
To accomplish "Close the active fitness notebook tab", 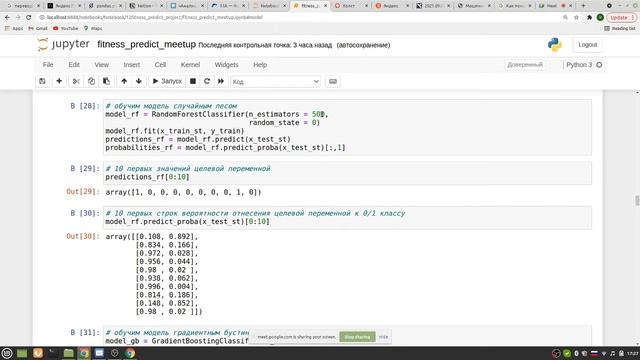I will tap(325, 6).
